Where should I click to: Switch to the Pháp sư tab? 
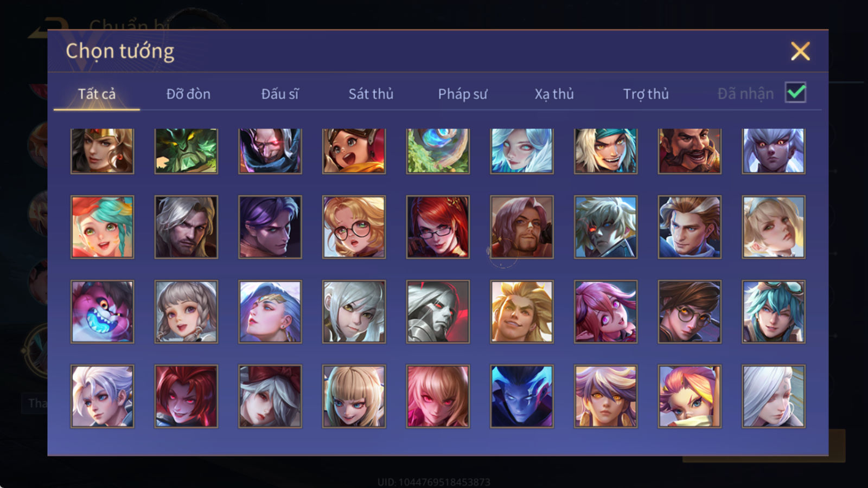463,94
